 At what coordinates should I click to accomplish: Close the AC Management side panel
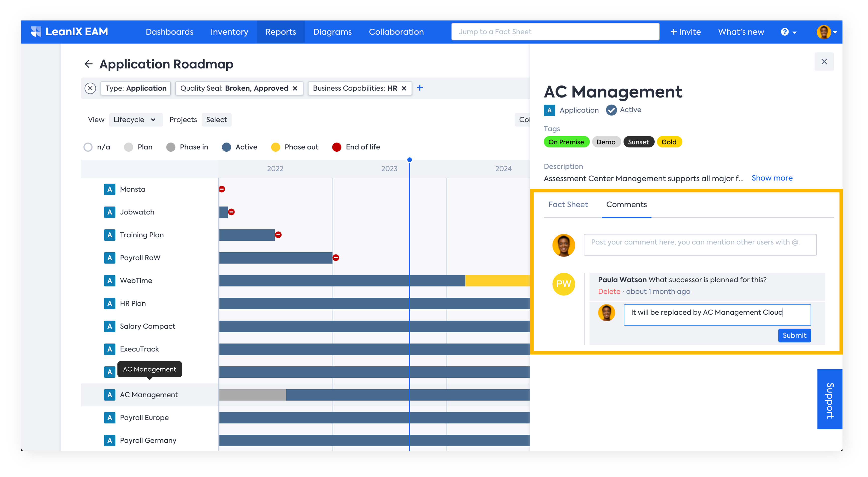pos(824,62)
